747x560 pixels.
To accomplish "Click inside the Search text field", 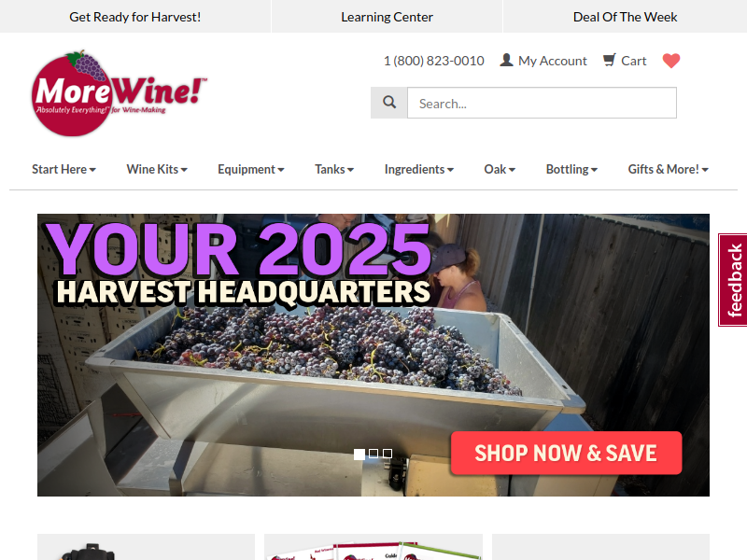I will (542, 103).
